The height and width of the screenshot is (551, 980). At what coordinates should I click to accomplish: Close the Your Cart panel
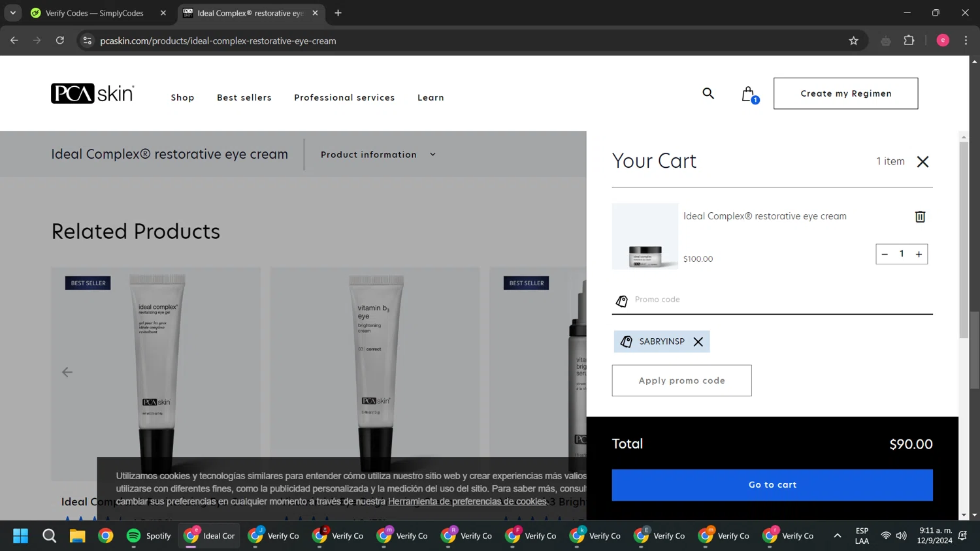tap(923, 161)
